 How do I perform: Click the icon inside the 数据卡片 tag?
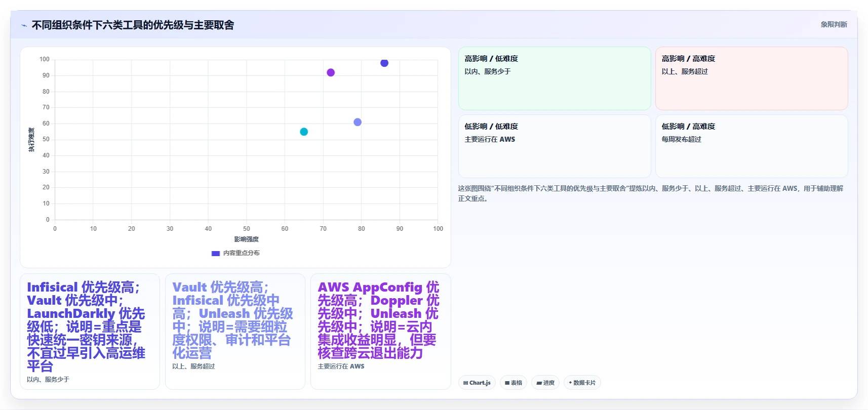pos(570,383)
